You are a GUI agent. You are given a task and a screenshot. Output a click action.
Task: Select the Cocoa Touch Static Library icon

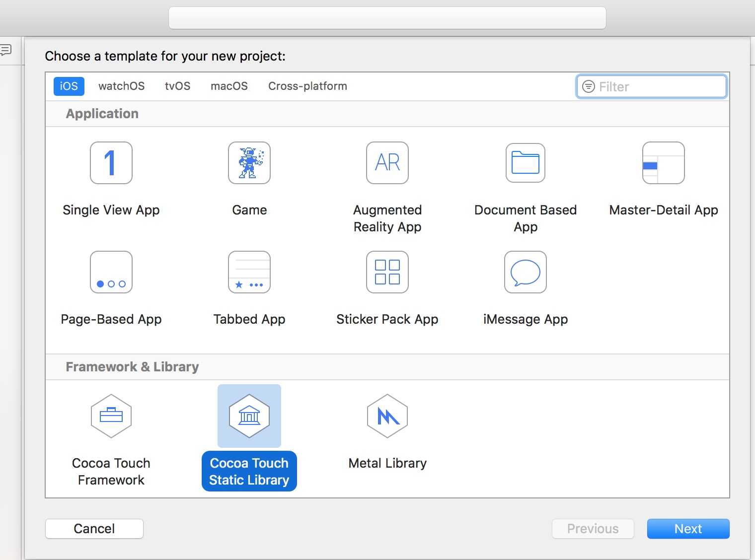click(x=249, y=416)
